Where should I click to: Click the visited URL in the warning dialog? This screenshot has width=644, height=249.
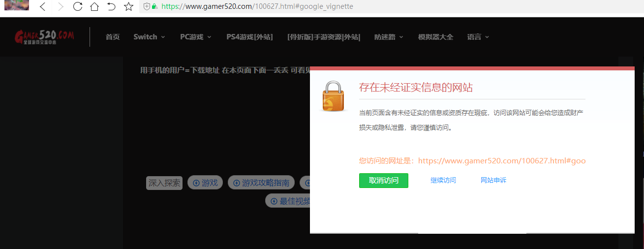(502, 161)
